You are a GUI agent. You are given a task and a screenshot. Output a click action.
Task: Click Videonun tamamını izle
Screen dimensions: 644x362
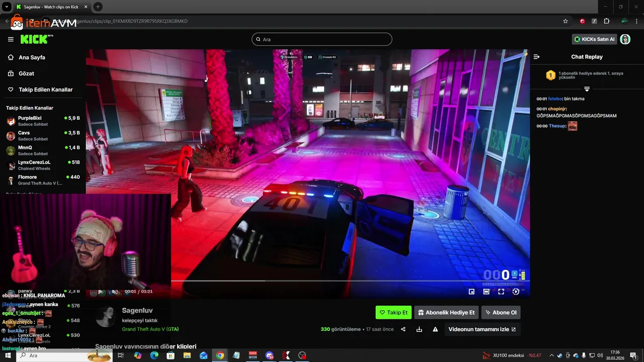pos(482,329)
